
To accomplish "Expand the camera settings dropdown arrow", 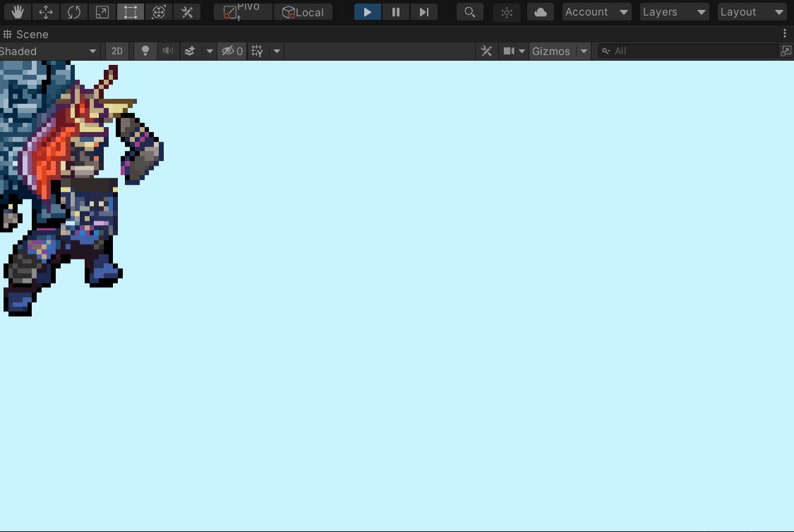I will (x=522, y=51).
